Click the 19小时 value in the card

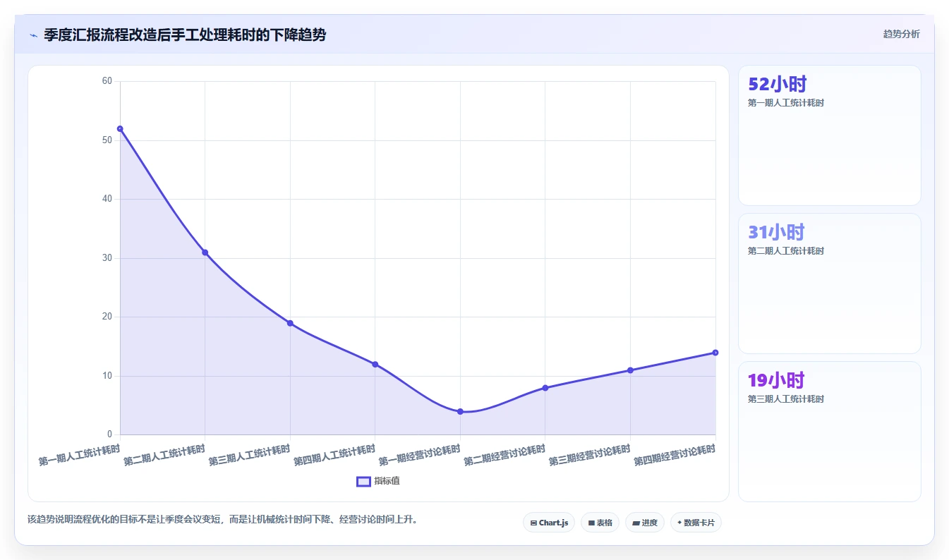[x=776, y=380]
